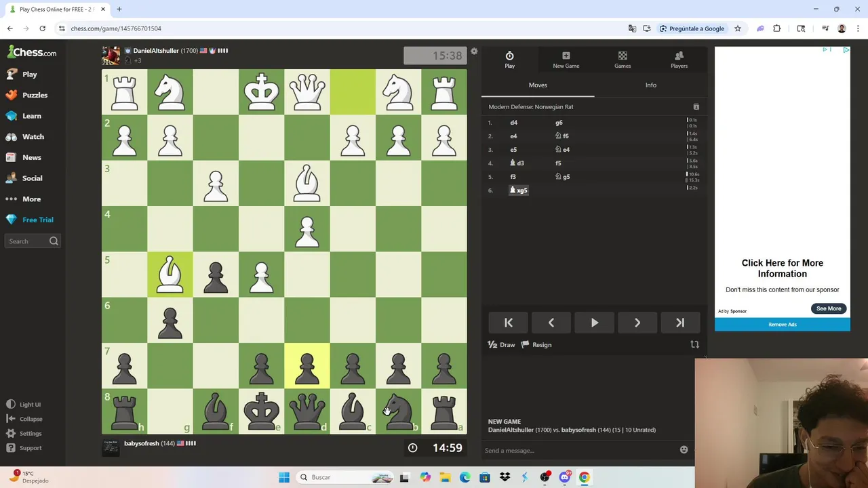The height and width of the screenshot is (488, 868).
Task: Expand the More menu in sidebar
Action: (30, 199)
